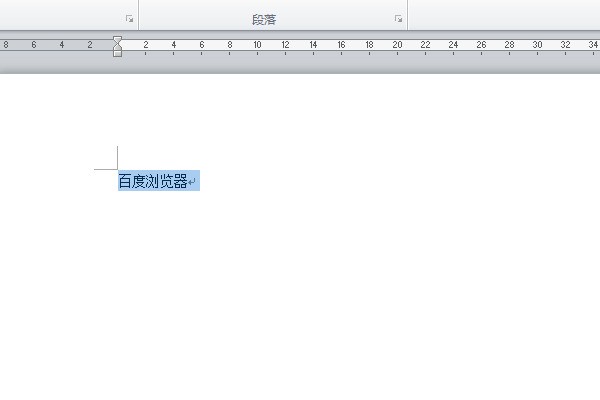Click the hanging indent marker on ruler
Viewport: 600px width, 400px height.
click(117, 47)
